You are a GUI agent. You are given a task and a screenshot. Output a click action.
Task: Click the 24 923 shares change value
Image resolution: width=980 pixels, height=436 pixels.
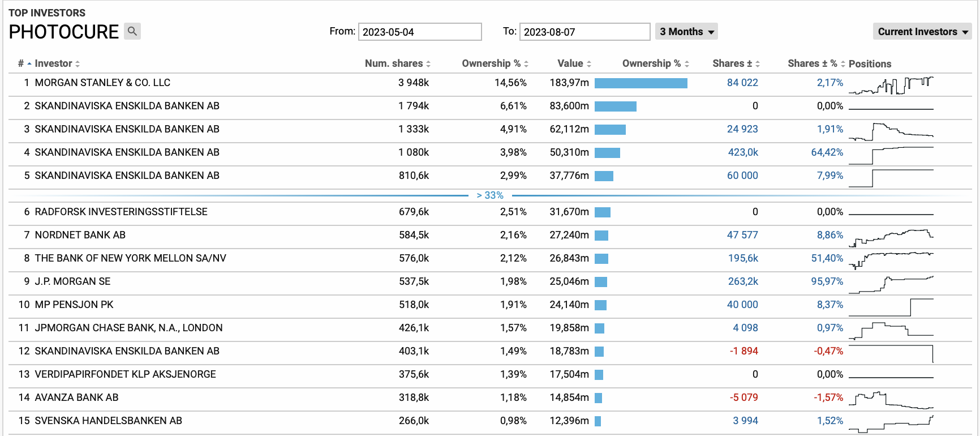(742, 129)
